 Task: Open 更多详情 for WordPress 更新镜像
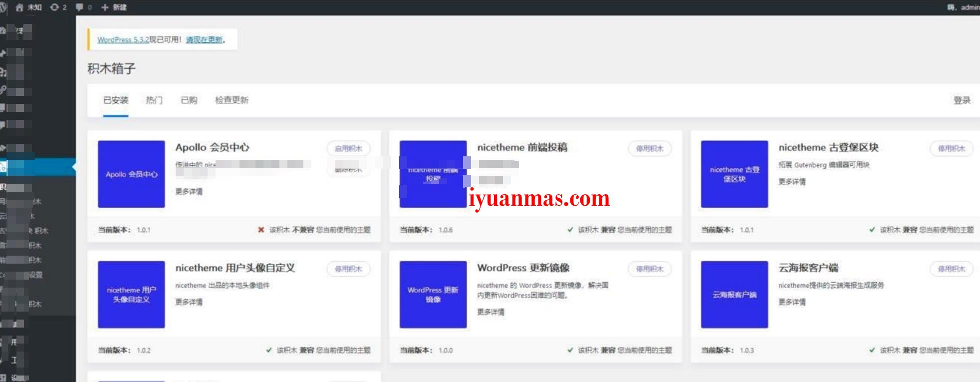[x=490, y=312]
